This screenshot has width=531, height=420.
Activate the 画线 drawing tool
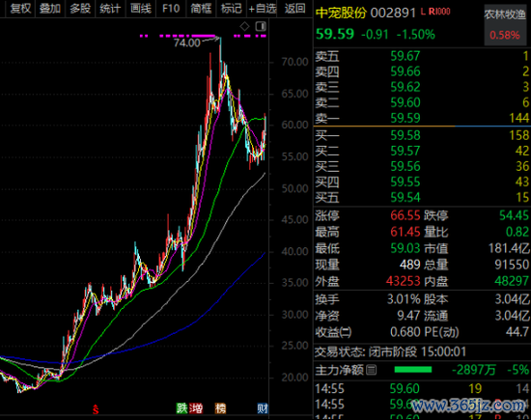141,8
